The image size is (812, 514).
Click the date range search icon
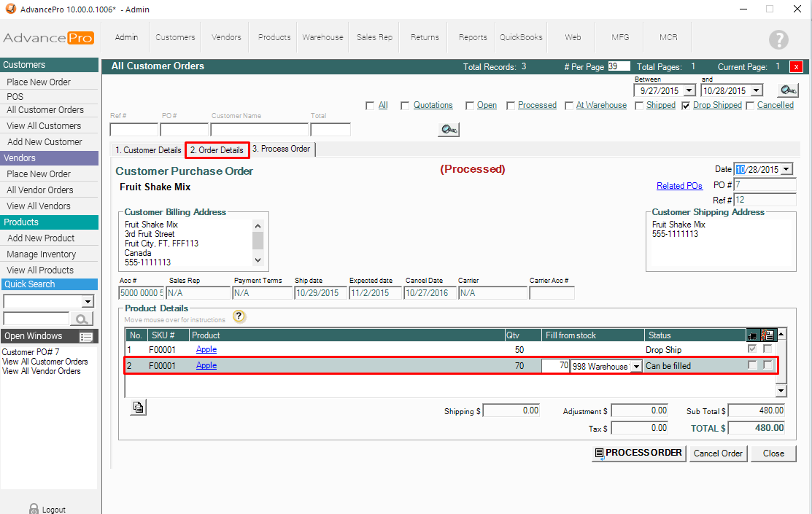[x=787, y=90]
